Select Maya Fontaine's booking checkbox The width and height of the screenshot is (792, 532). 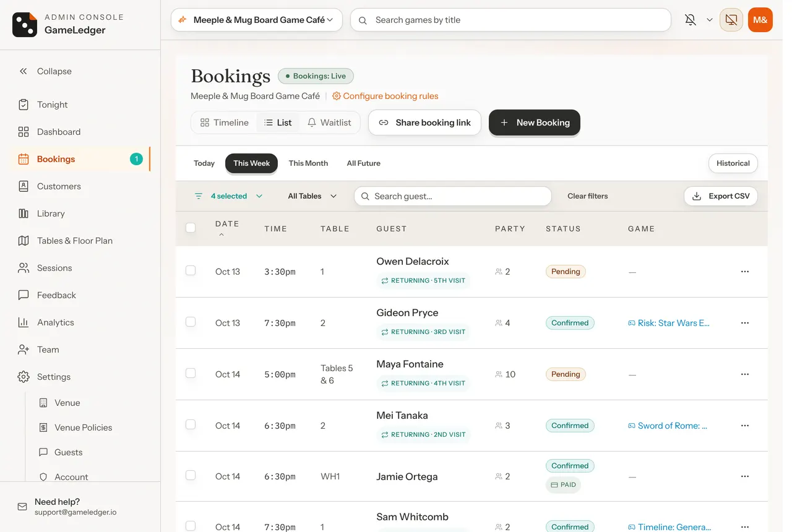click(x=191, y=373)
